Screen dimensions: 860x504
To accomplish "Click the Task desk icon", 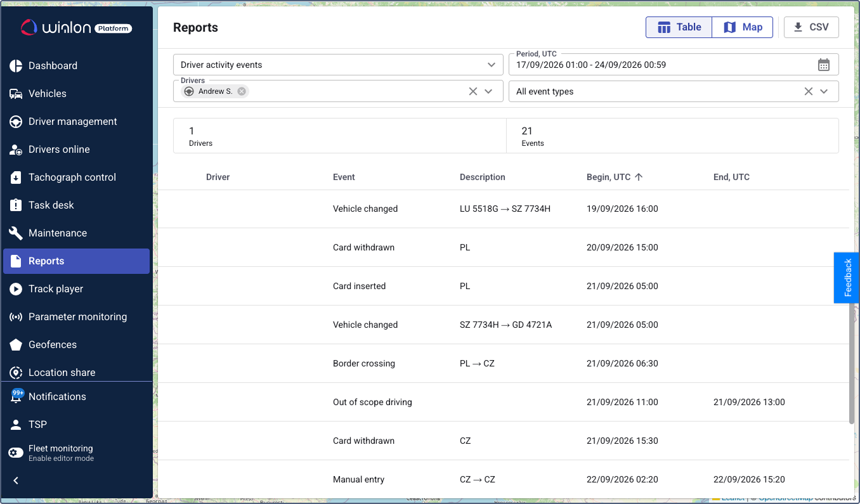I will coord(16,205).
